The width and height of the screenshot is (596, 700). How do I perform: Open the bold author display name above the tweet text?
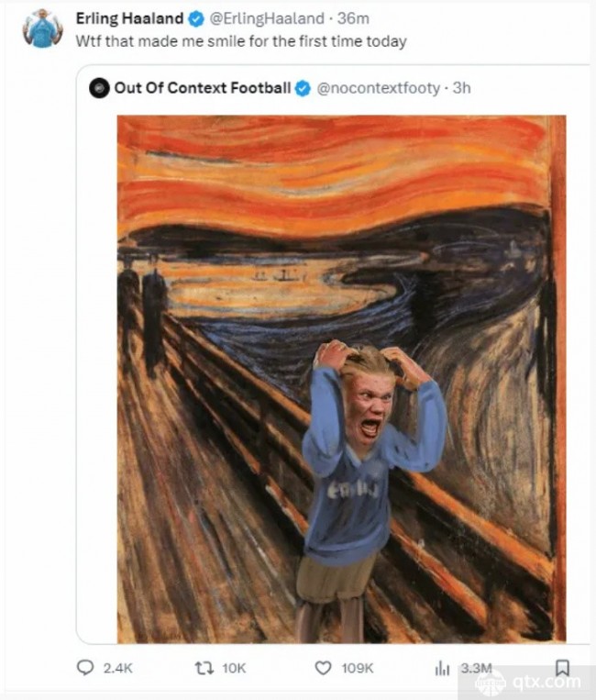[x=129, y=18]
